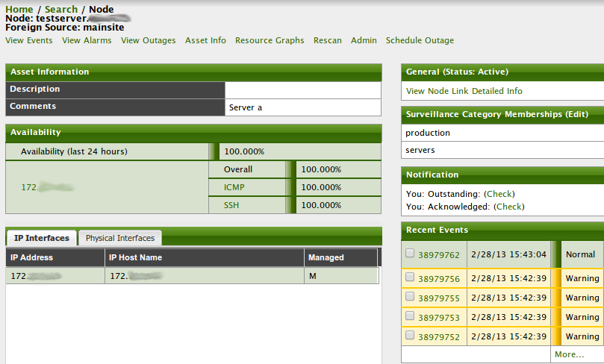Click the orange Warning severity bar for event 38979755
Viewport: 604px width, 364px height.
(555, 297)
